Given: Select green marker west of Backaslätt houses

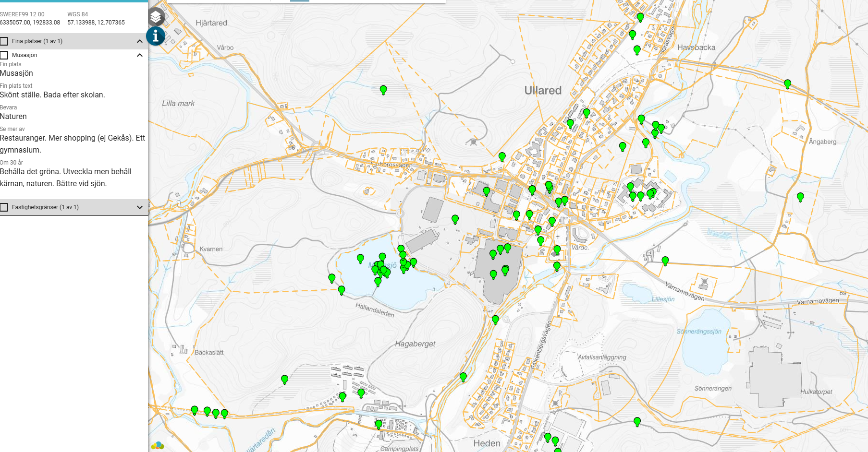Looking at the screenshot, I should click(x=284, y=380).
